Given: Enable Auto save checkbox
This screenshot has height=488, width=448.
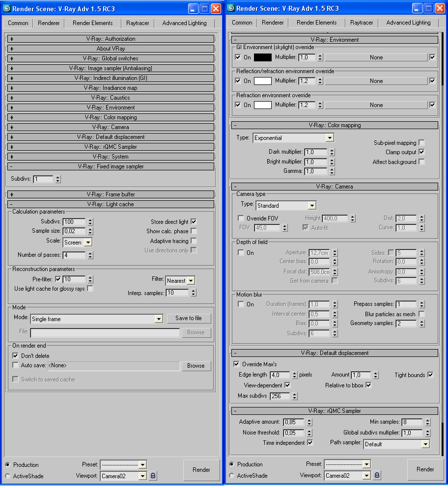Looking at the screenshot, I should click(x=15, y=365).
